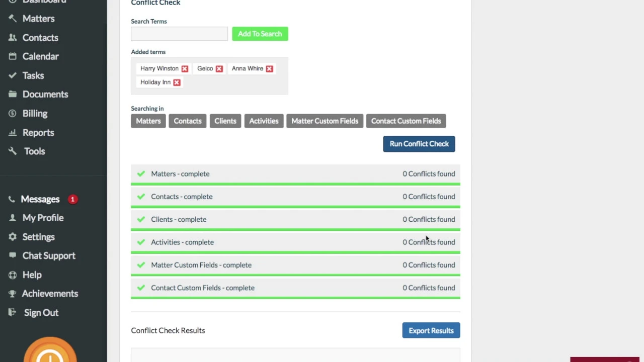Screen dimensions: 644x362
Task: Open the Chat Support link
Action: (49, 255)
